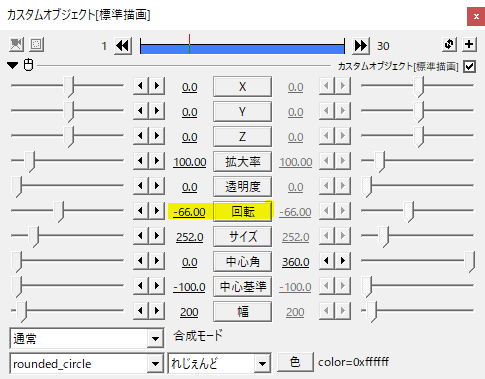Screen dimensions: 485x379
Task: Jump to the object's last frame
Action: (x=361, y=46)
